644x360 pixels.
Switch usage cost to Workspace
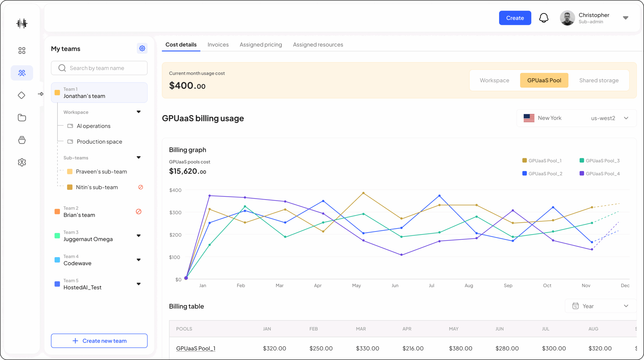pyautogui.click(x=494, y=80)
